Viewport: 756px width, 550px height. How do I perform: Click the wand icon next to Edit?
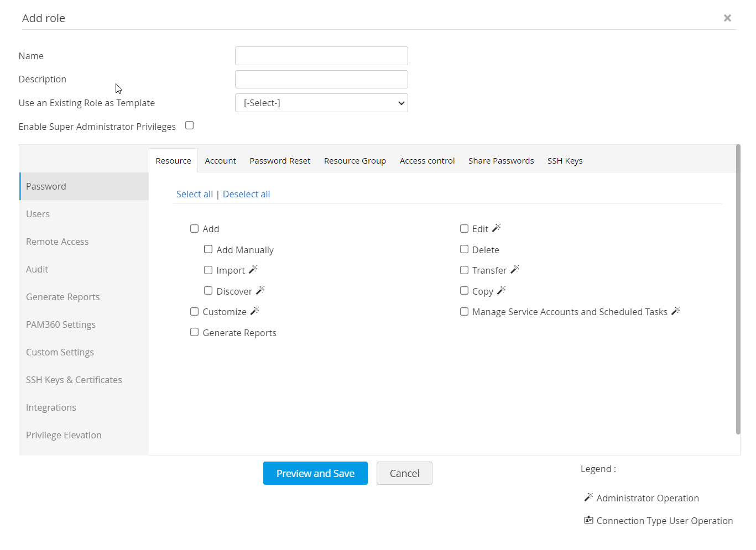[496, 228]
